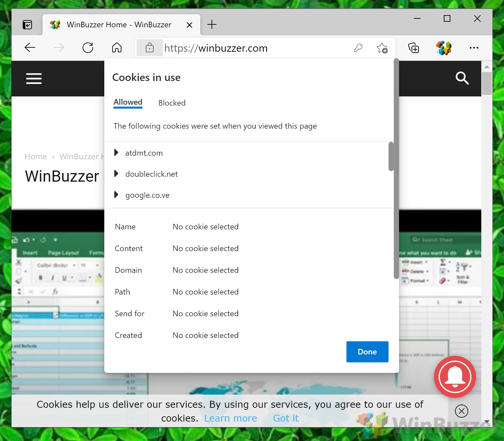Open the tab actions menu icon
This screenshot has width=504, height=441.
click(27, 25)
